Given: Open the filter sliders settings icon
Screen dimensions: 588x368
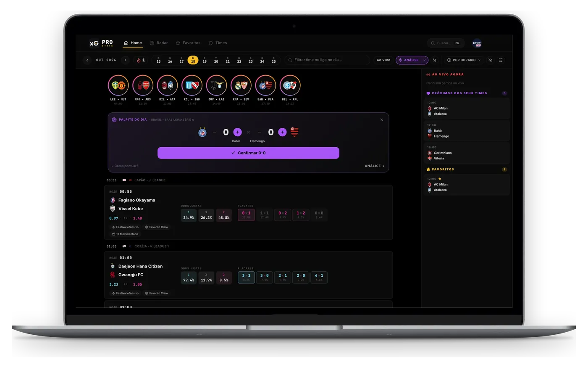Looking at the screenshot, I should (x=501, y=60).
